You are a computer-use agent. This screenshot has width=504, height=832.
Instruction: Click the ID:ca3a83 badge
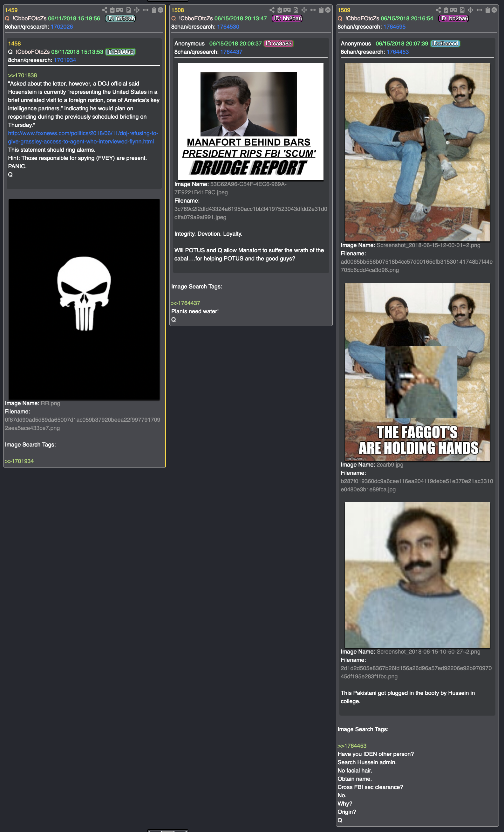[278, 44]
